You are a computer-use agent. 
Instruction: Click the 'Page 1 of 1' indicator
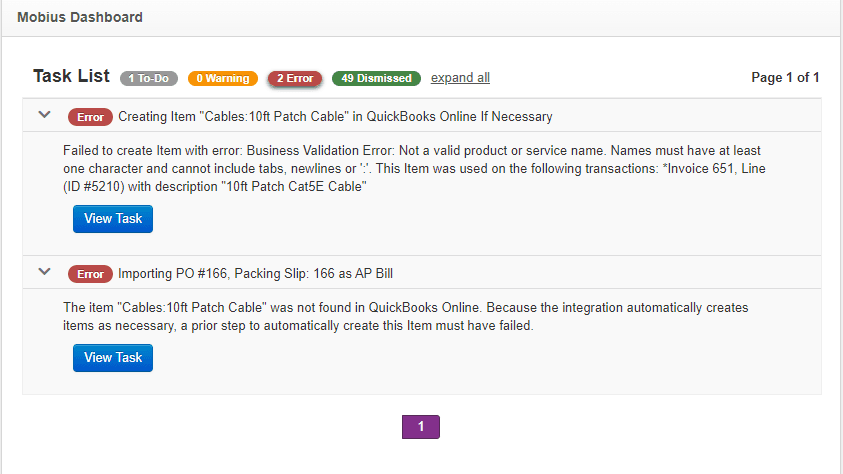coord(785,78)
